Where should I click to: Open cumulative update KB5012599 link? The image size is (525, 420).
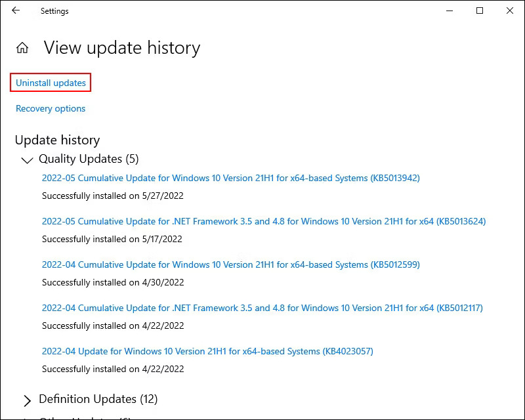[230, 264]
